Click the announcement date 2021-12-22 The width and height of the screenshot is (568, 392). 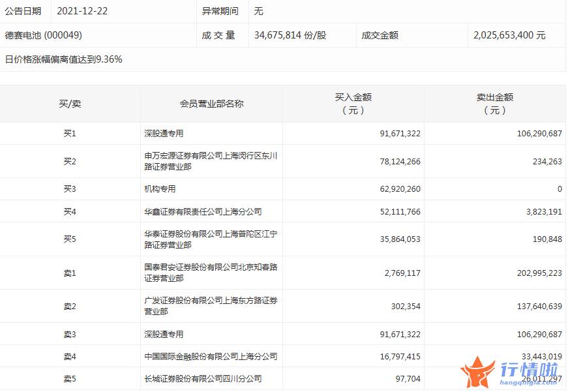click(82, 11)
